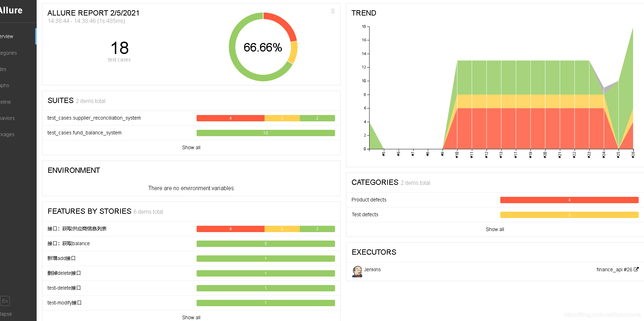
Task: Open external link icon next to finance_api #26
Action: tap(636, 269)
